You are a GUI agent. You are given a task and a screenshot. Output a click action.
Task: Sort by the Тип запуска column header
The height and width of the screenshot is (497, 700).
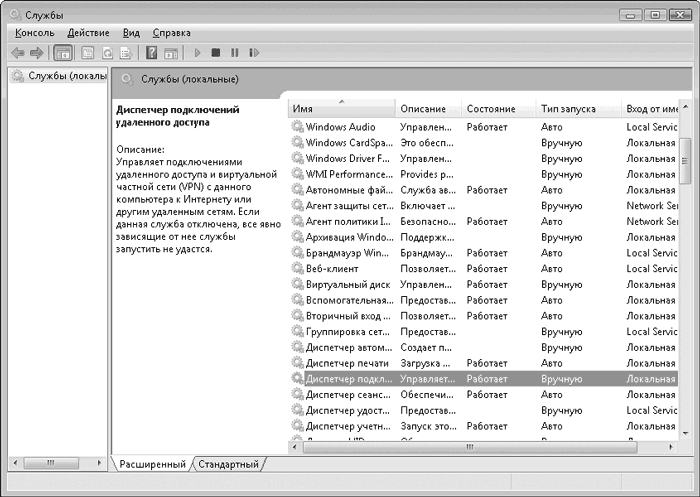(x=567, y=108)
